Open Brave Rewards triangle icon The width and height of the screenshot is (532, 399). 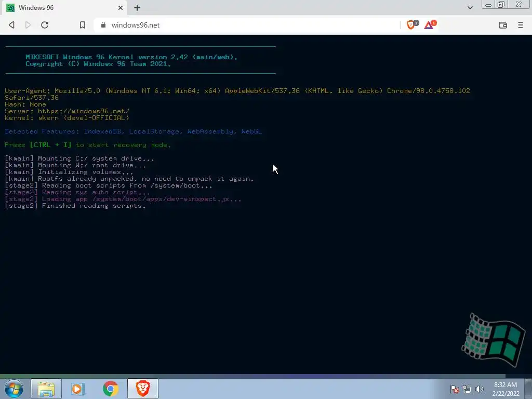[x=430, y=24]
